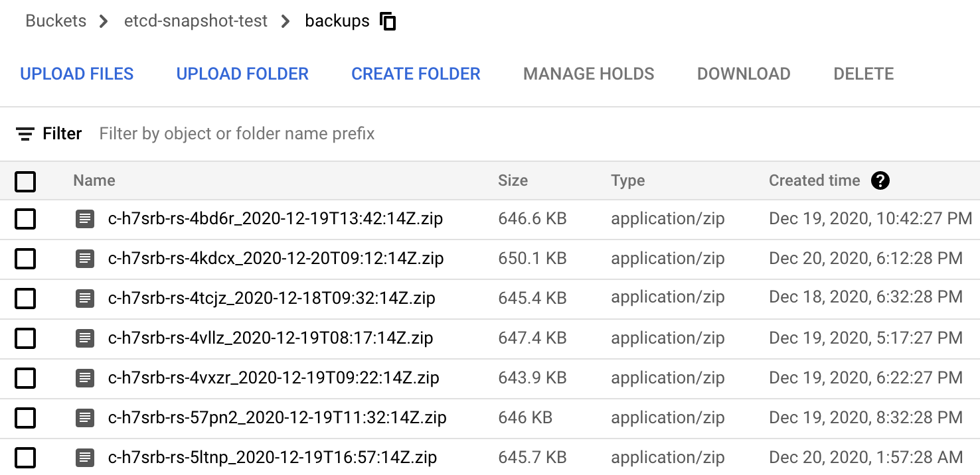Check the box for c-h7srb-rs-4vllz file
This screenshot has width=980, height=475.
[25, 338]
